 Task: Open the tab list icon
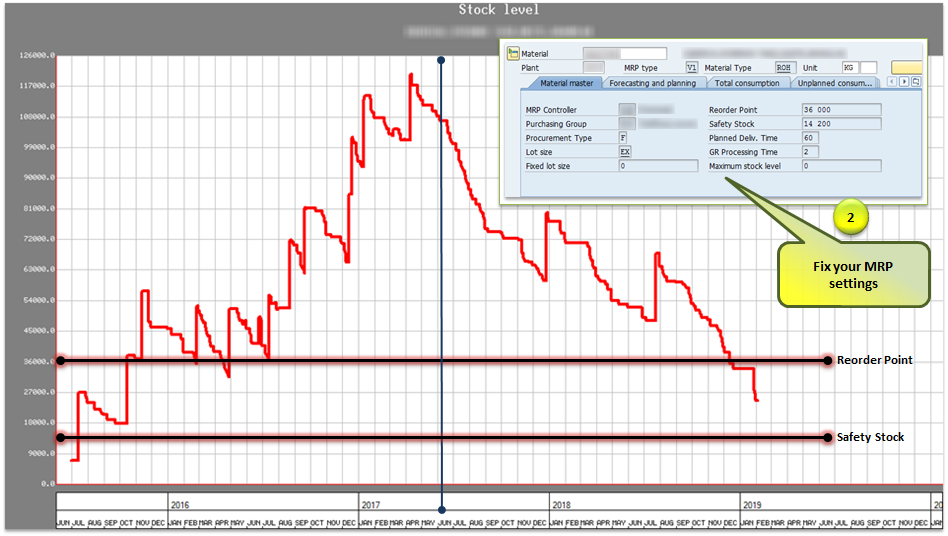[x=916, y=82]
